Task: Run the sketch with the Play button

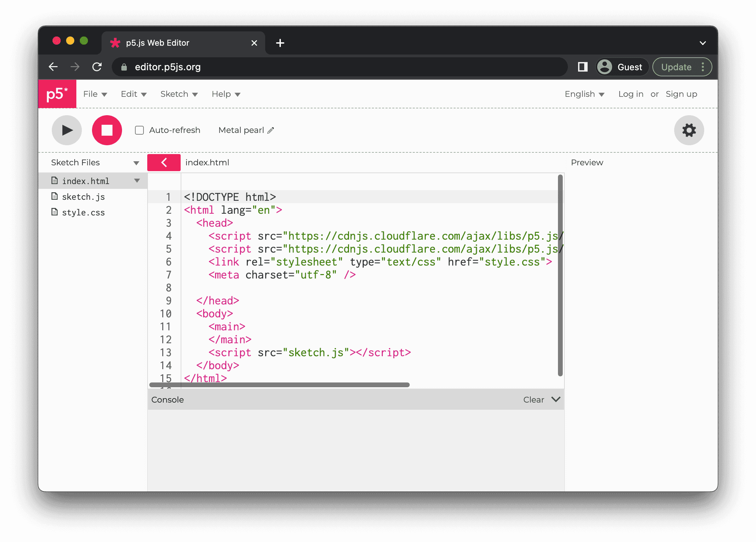Action: point(66,130)
